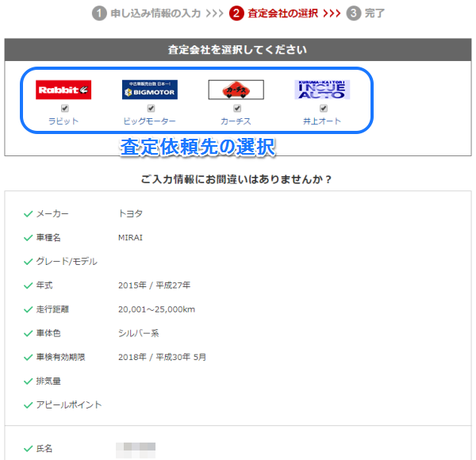476x460 pixels.
Task: Click the Rabbit company logo
Action: [63, 90]
